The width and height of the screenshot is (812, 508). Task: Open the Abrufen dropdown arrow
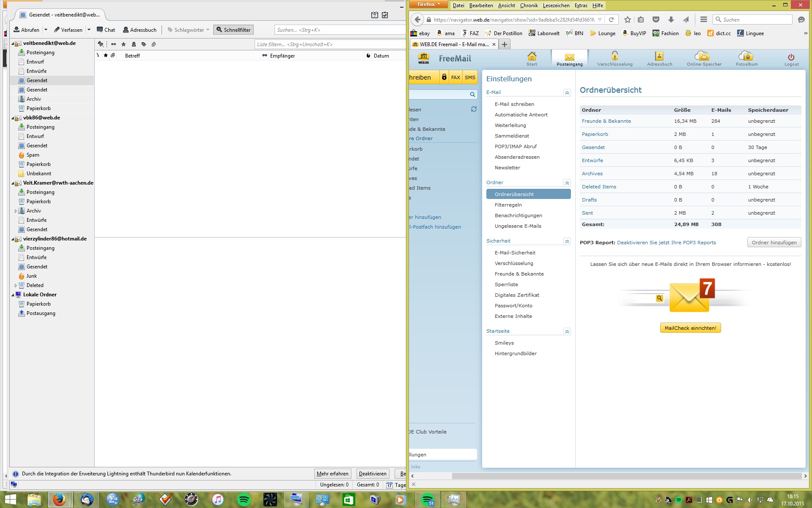pos(46,30)
